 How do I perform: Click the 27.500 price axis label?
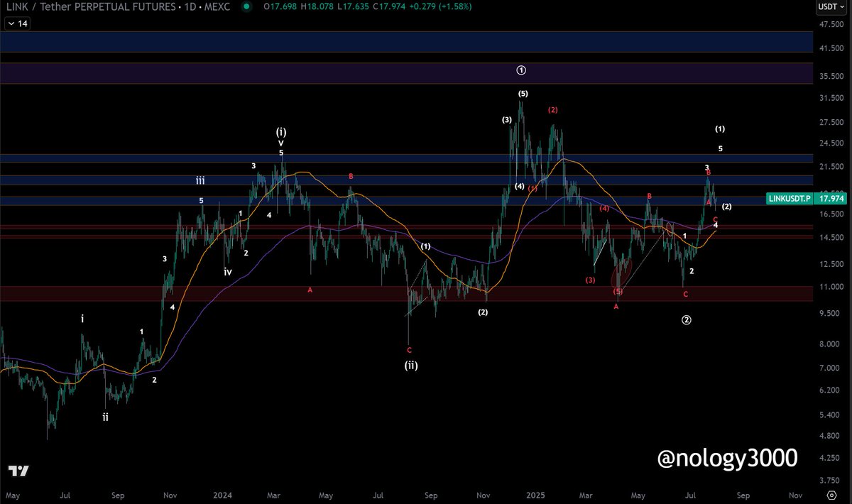(831, 123)
